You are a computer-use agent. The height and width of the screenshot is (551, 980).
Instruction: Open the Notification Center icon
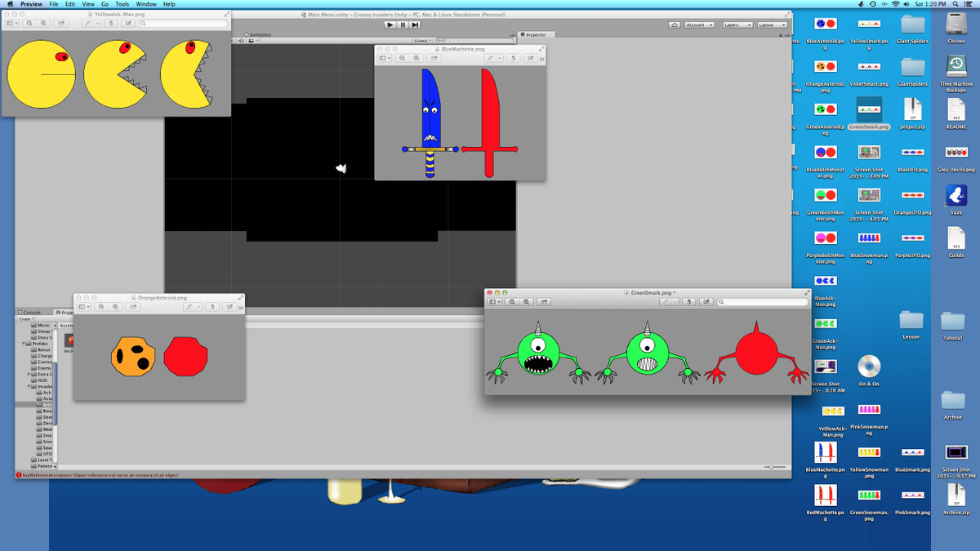(x=970, y=4)
